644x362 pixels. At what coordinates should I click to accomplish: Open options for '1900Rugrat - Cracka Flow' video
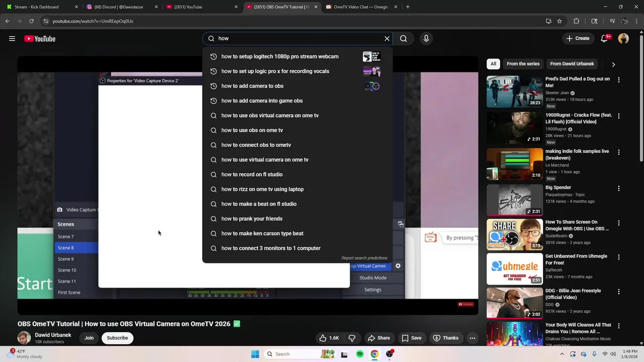point(619,116)
